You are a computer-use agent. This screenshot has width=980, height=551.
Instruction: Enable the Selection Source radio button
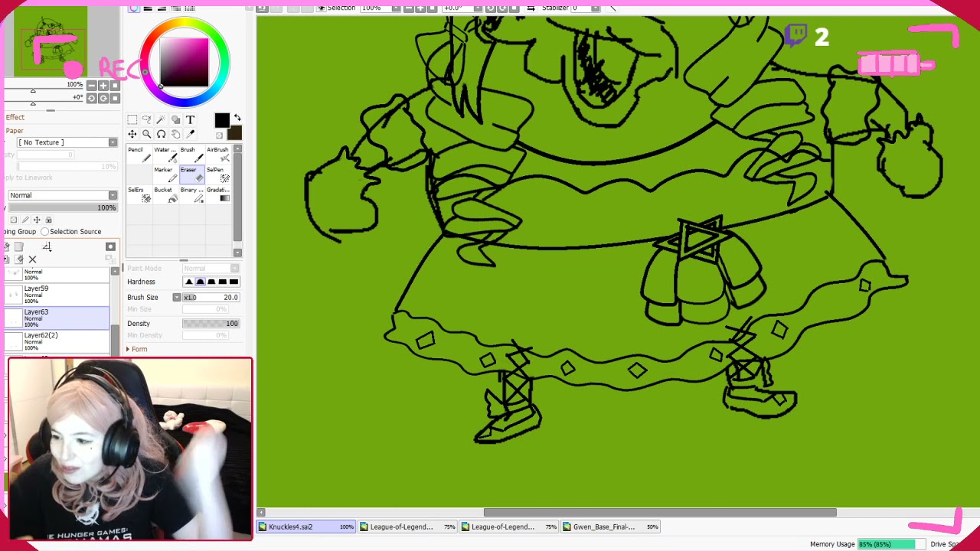pos(45,232)
